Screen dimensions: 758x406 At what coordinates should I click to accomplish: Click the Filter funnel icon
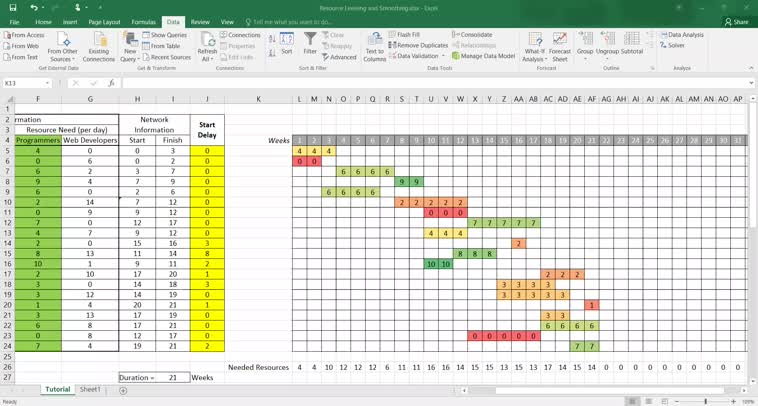(x=310, y=45)
